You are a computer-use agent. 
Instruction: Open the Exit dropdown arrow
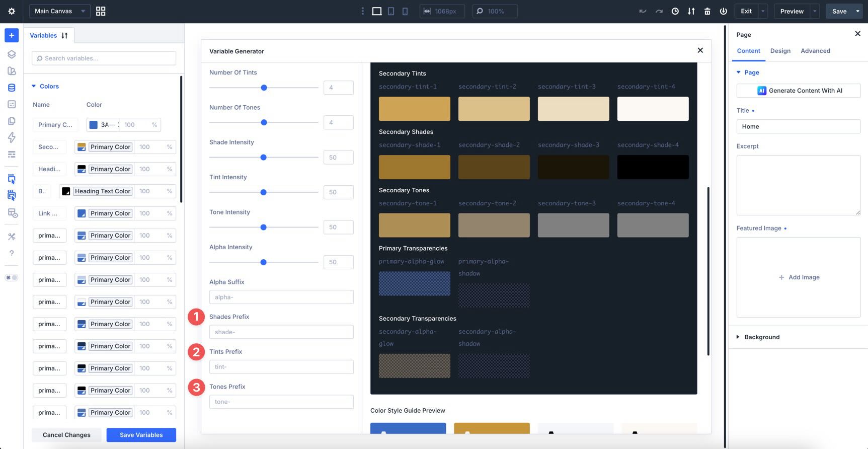(x=763, y=11)
